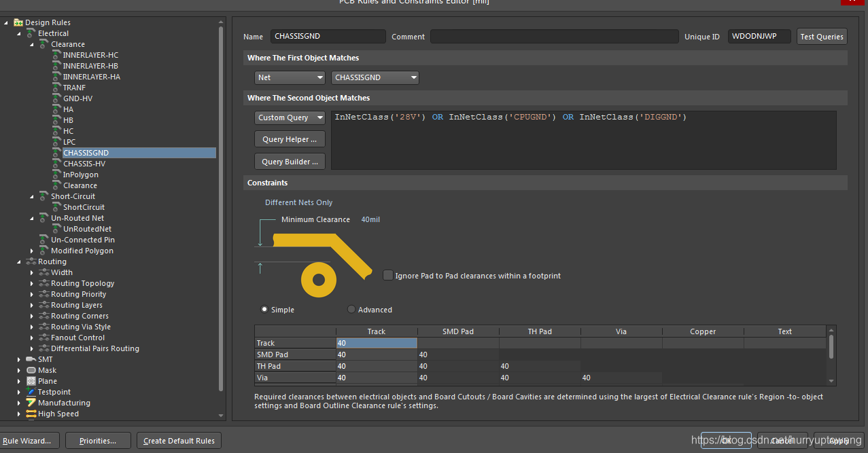Viewport: 868px width, 453px height.
Task: Click the UnRoutedNet rule icon
Action: coord(57,229)
